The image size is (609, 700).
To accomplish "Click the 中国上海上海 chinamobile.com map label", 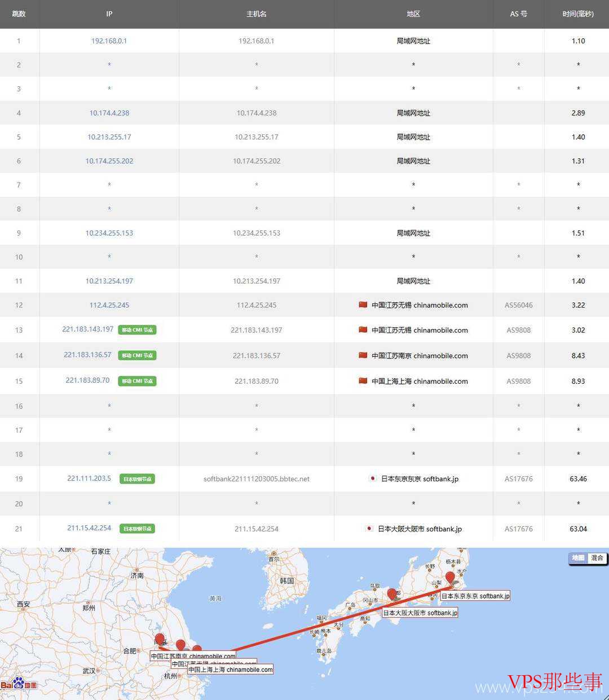I will (x=230, y=670).
